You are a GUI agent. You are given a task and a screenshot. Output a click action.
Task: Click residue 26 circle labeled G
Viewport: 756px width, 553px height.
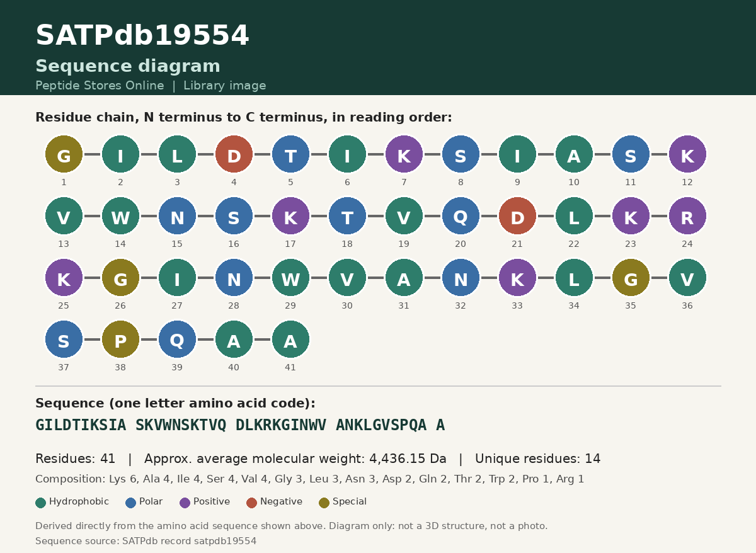[120, 278]
